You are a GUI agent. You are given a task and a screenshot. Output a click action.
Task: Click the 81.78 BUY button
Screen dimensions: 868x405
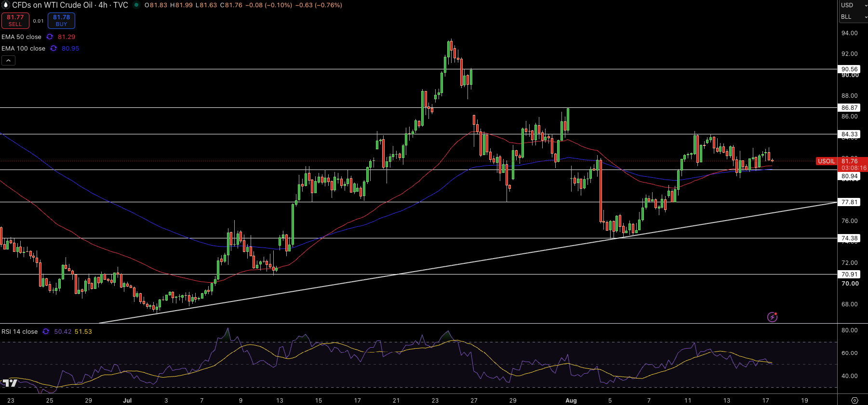(61, 21)
